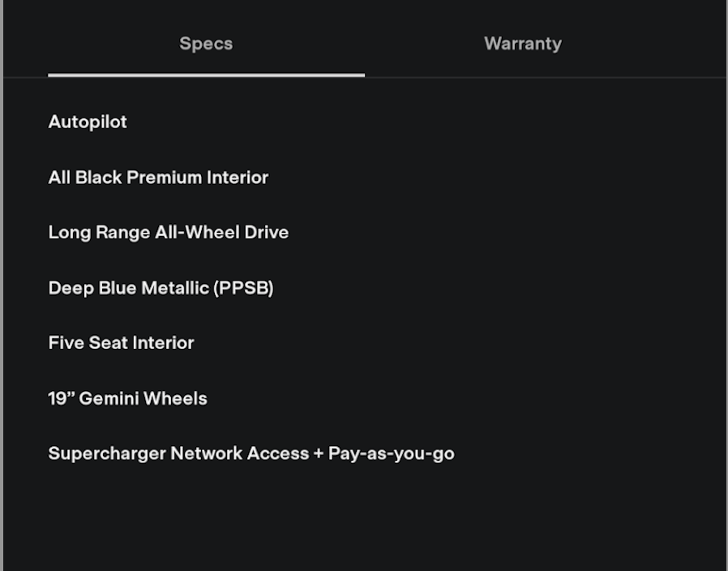
Task: Click the Long Range All-Wheel Drive entry
Action: click(x=169, y=233)
